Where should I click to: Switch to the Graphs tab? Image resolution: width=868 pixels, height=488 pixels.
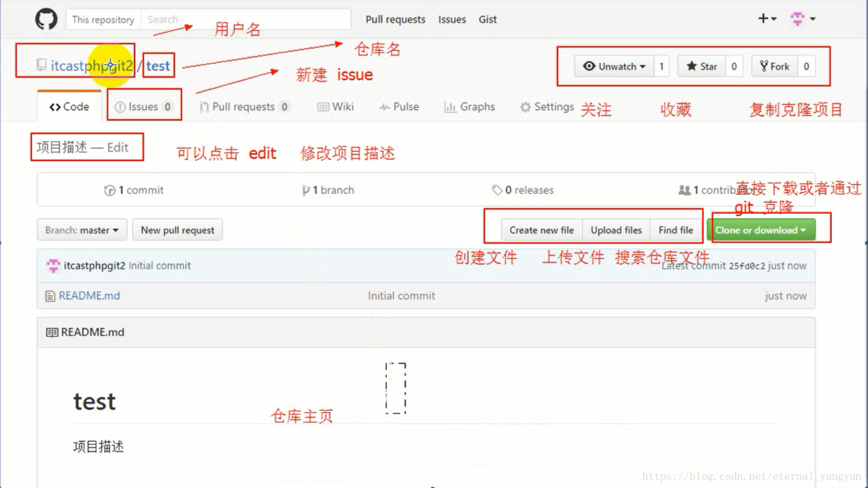[470, 107]
